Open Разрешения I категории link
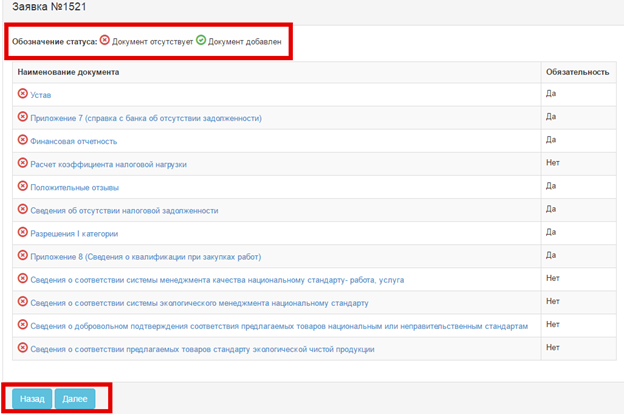 pyautogui.click(x=74, y=234)
